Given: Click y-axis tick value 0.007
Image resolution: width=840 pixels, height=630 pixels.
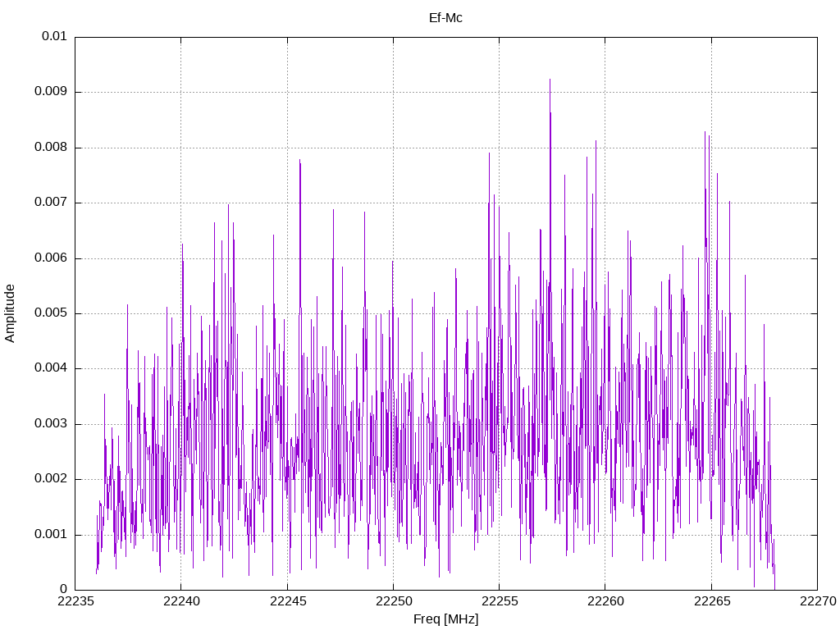Looking at the screenshot, I should 51,202.
